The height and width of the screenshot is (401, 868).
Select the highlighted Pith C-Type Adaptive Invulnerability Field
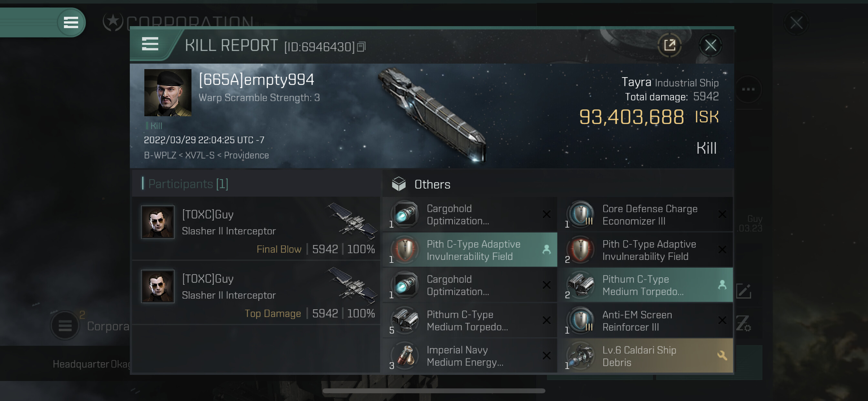tap(470, 250)
